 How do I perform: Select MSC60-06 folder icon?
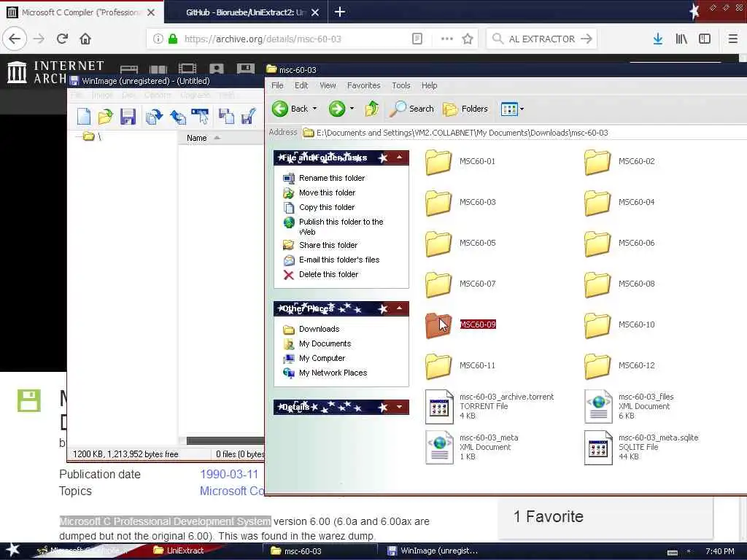[x=597, y=244]
